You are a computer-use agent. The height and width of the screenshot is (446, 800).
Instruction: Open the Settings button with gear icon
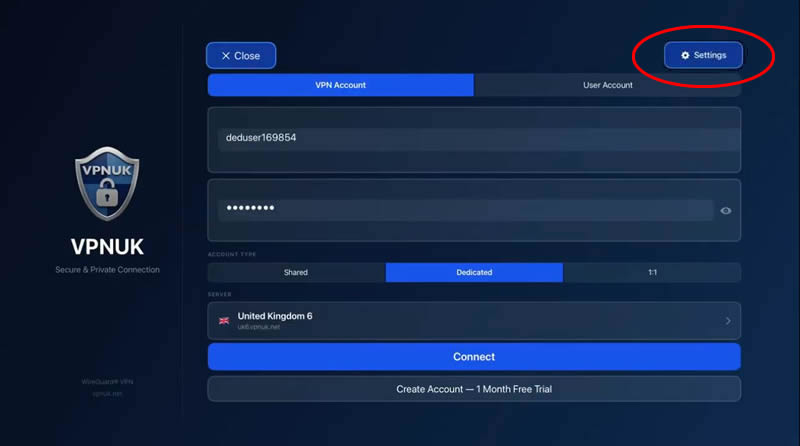tap(703, 55)
